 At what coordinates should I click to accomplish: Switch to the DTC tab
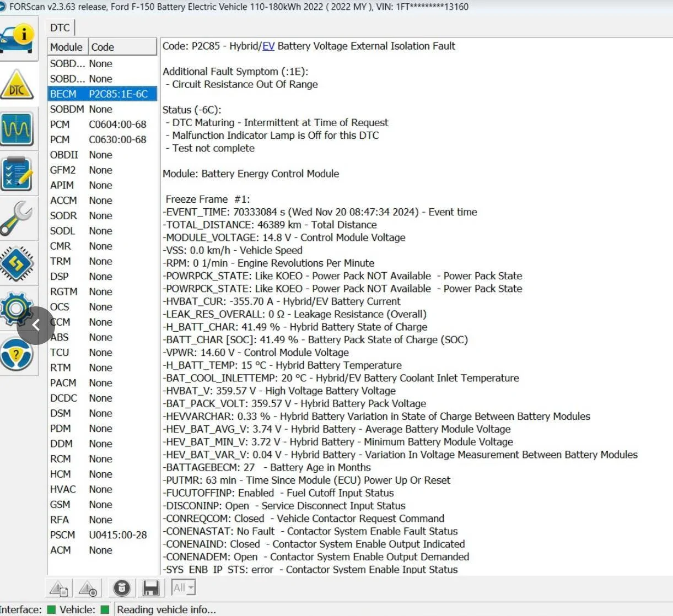click(x=60, y=28)
